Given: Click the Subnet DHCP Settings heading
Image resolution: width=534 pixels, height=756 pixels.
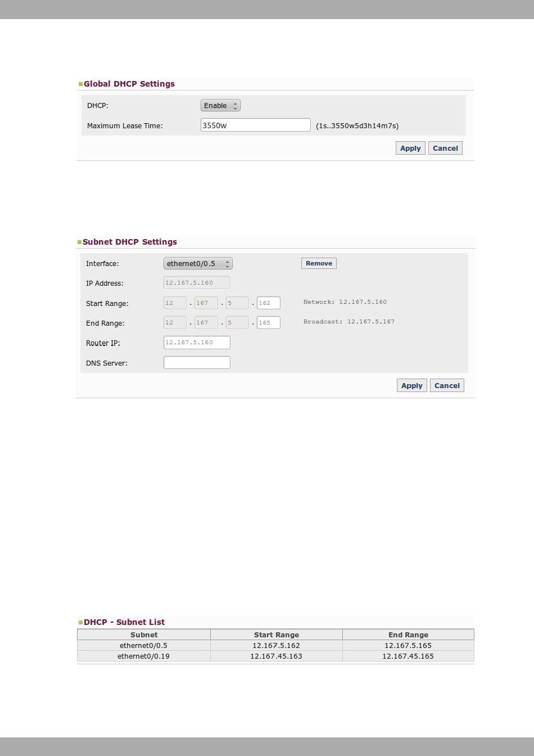Looking at the screenshot, I should (130, 242).
